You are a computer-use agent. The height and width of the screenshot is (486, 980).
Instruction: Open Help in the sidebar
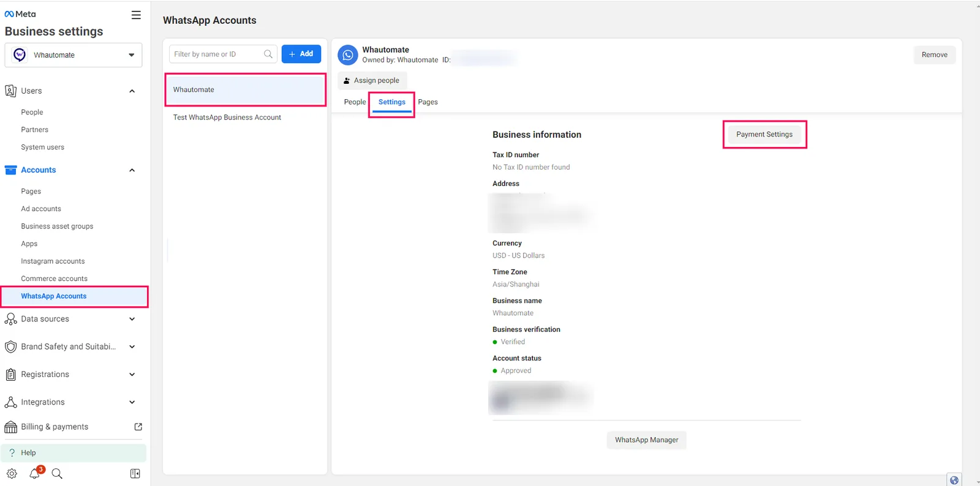coord(73,453)
